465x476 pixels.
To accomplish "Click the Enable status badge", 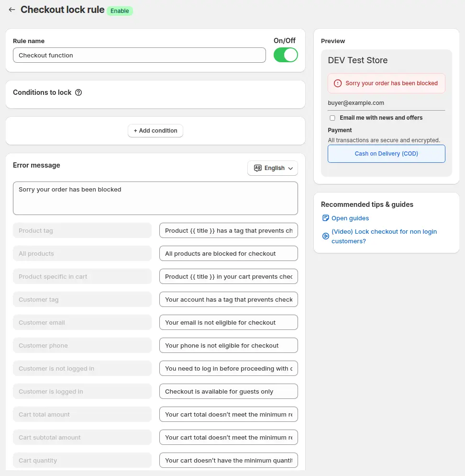I will (x=120, y=11).
